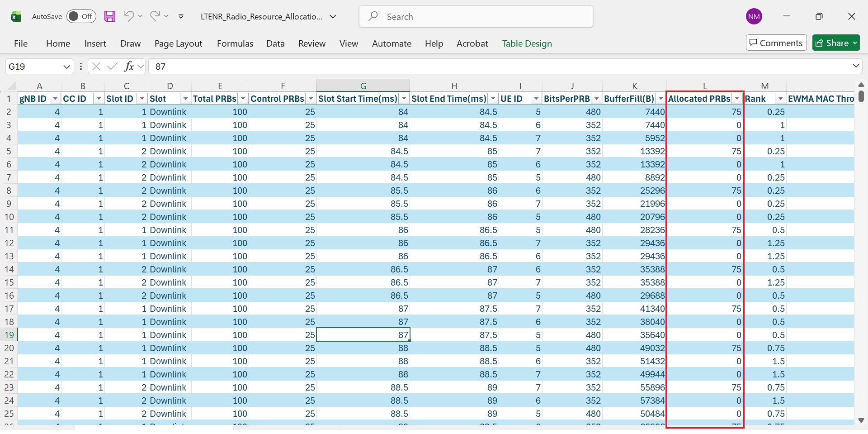Click Rank cell in row 21 showing 1.5
868x434 pixels.
765,361
